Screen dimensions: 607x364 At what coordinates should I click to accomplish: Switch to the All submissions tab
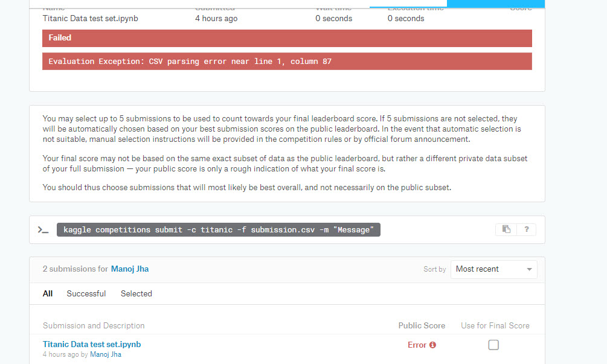(48, 294)
